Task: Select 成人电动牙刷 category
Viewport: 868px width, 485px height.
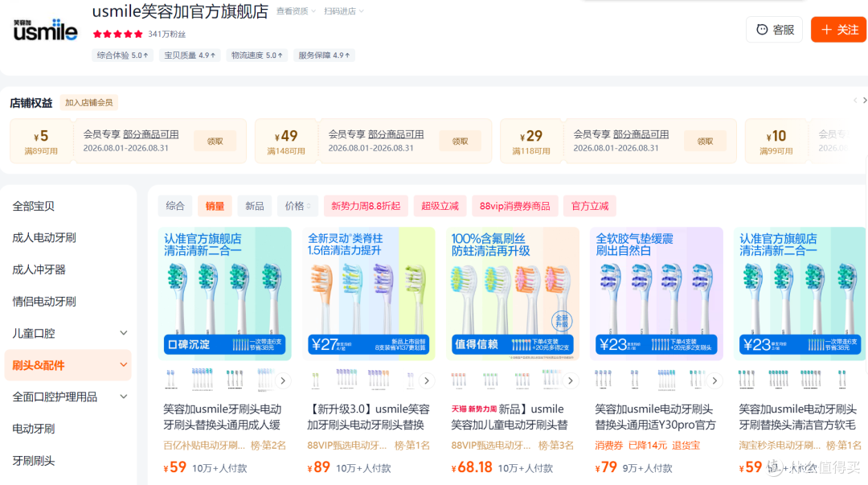Action: pyautogui.click(x=44, y=238)
